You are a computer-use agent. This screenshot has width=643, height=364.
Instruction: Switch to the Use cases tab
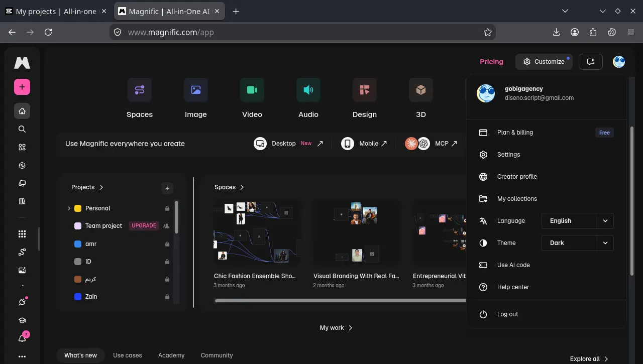(128, 355)
